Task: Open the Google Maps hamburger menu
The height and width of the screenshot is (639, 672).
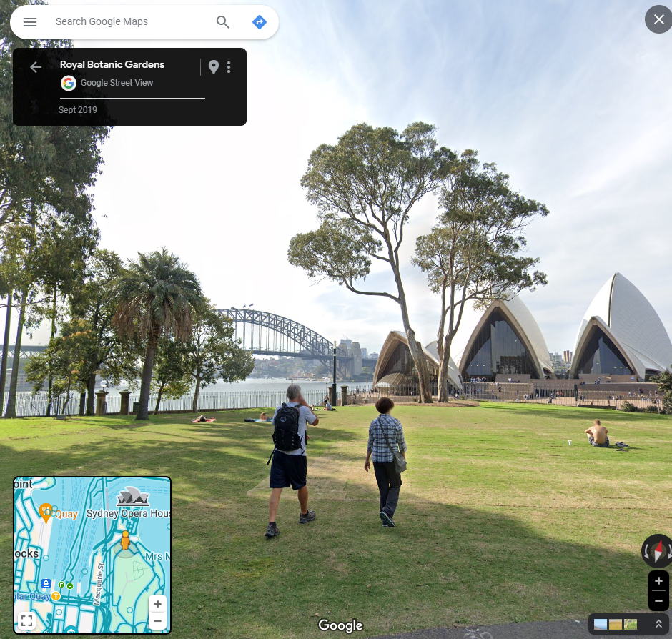Action: click(30, 22)
